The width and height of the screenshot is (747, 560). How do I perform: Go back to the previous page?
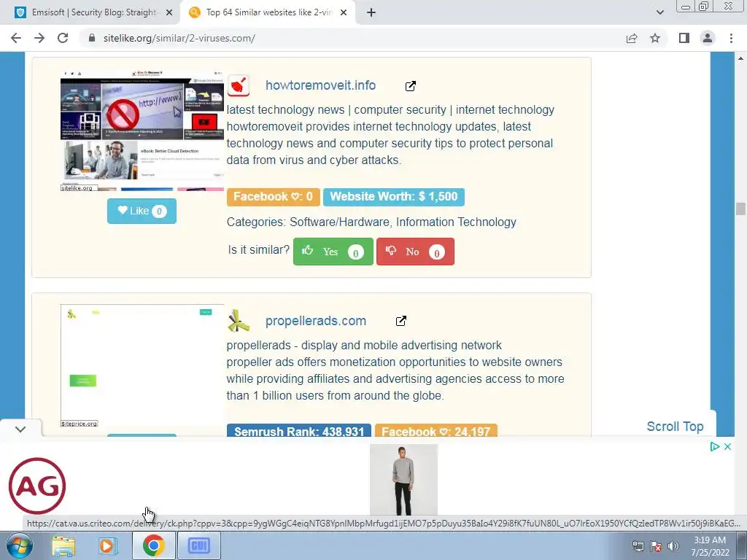16,38
